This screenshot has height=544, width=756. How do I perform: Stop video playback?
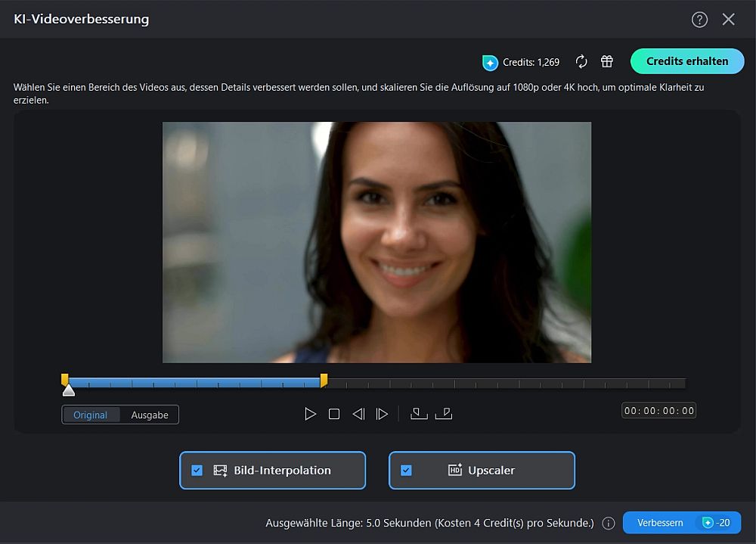coord(334,414)
